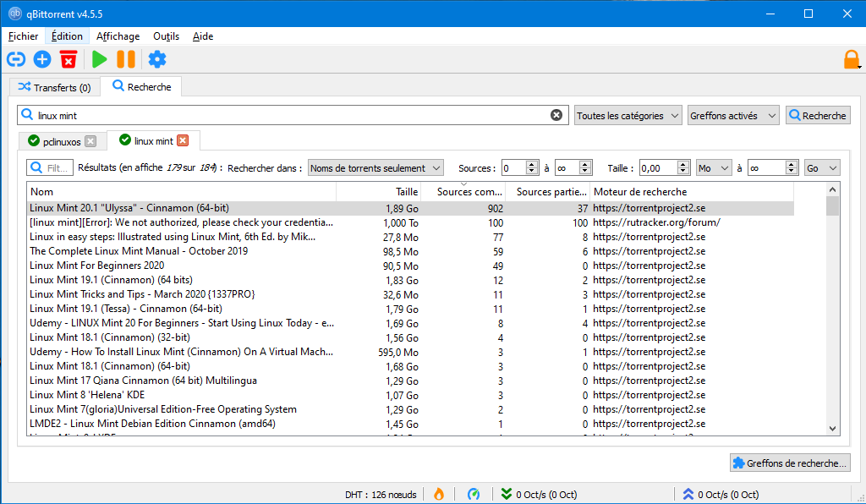
Task: Switch to the Transferts tab
Action: 54,87
